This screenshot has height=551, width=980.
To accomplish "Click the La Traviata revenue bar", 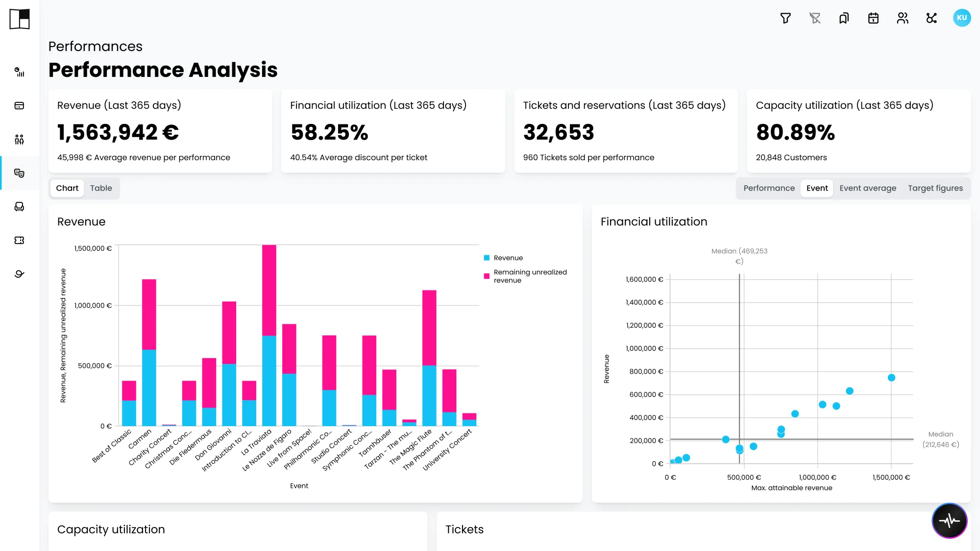I will 269,380.
